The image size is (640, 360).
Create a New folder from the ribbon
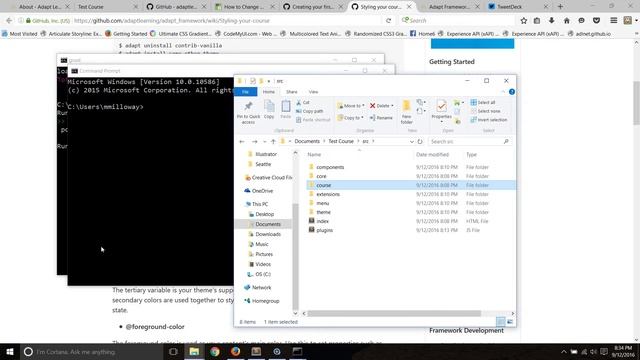407,112
